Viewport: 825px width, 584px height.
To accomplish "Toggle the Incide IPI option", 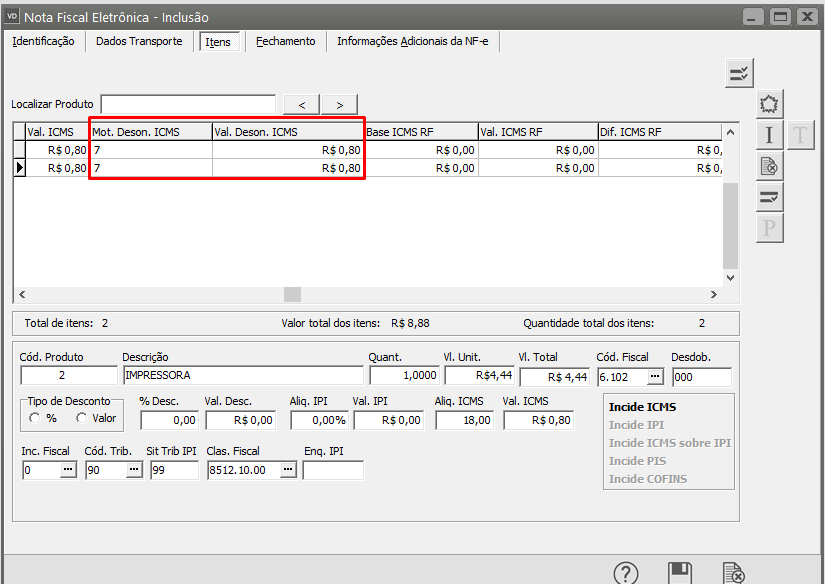I will (636, 425).
